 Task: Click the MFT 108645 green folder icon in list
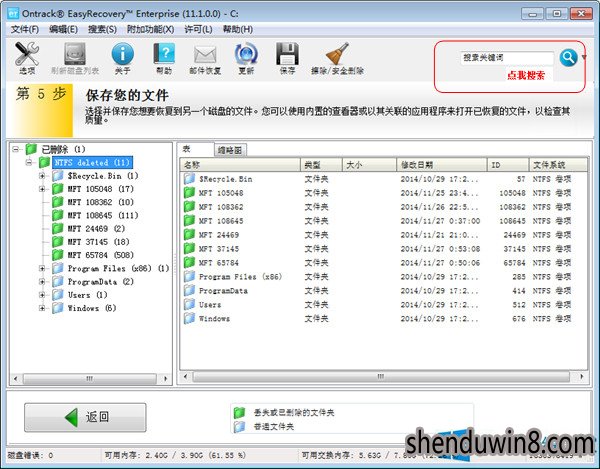[189, 220]
